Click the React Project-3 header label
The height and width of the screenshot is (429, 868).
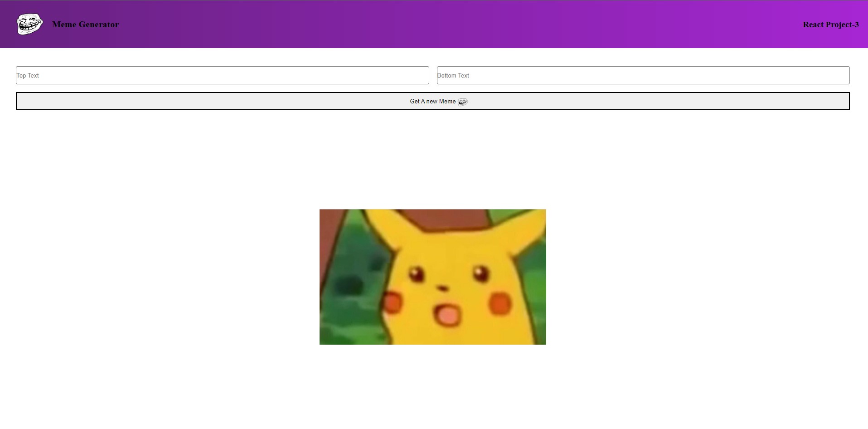click(830, 24)
